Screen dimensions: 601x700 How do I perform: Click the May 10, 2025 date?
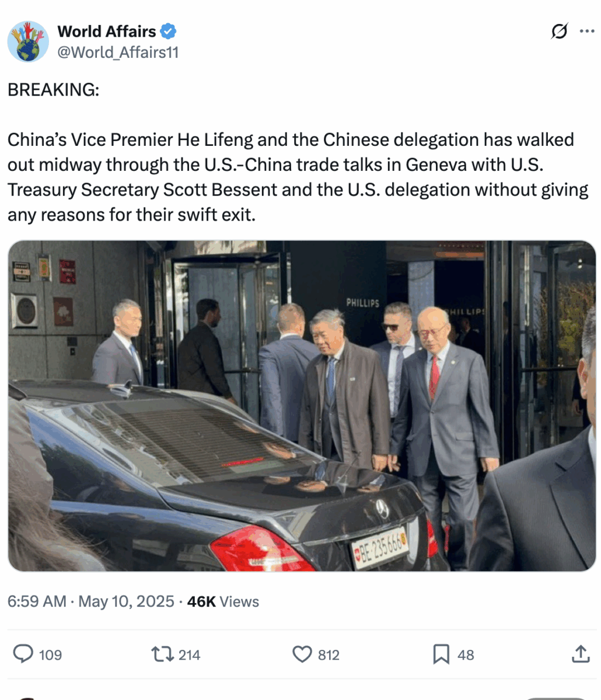(x=126, y=601)
